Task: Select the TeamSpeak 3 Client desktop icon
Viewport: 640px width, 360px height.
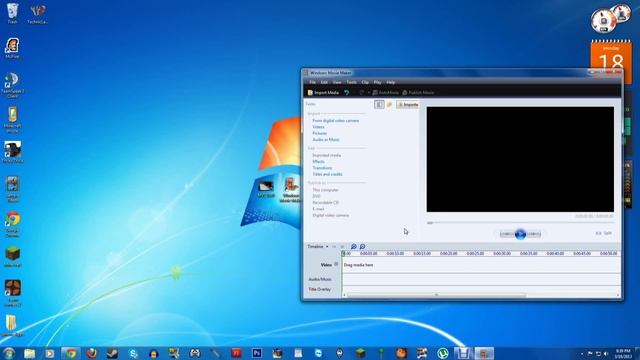Action: (13, 85)
